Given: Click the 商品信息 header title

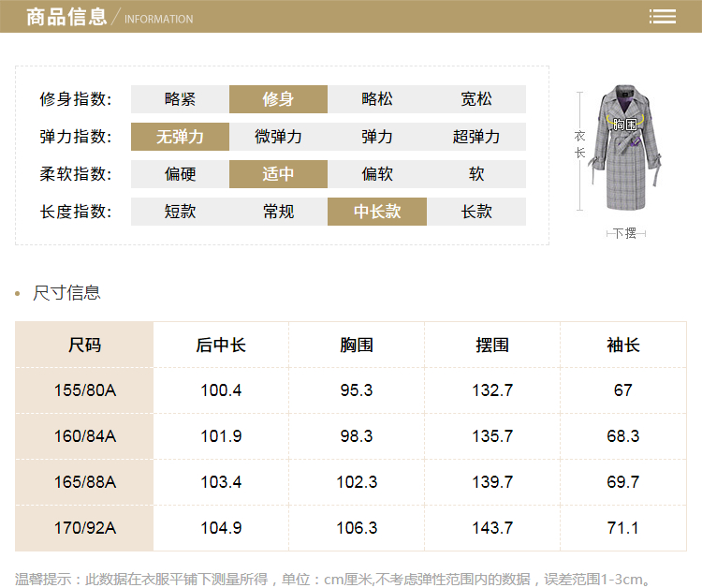Looking at the screenshot, I should pyautogui.click(x=66, y=17).
